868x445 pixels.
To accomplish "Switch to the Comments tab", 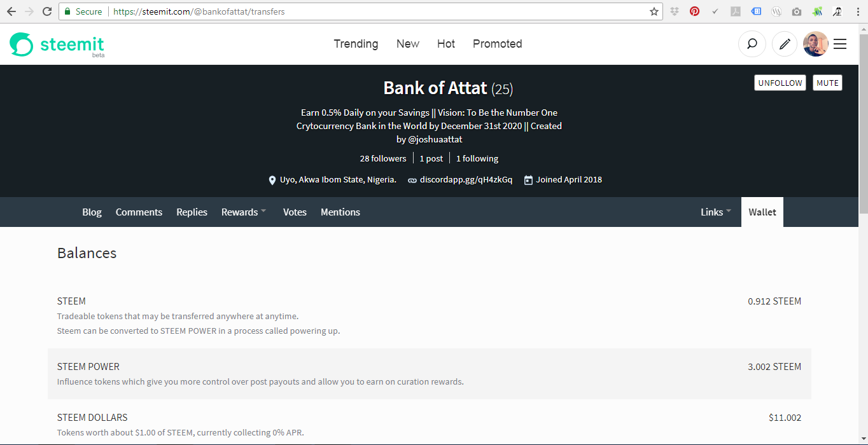I will click(139, 212).
